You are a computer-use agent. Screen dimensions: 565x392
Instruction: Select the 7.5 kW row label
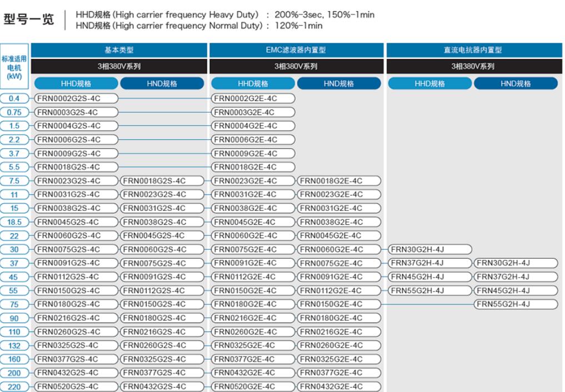click(14, 180)
